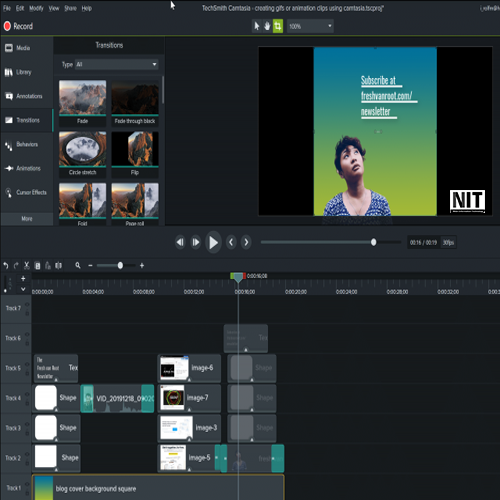The width and height of the screenshot is (500, 500).
Task: Open the File menu
Action: point(7,8)
